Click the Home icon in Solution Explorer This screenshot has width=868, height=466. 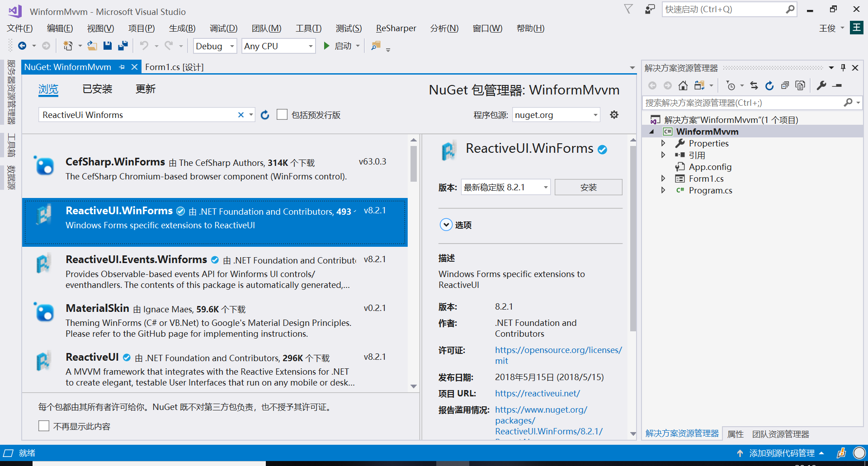click(683, 85)
